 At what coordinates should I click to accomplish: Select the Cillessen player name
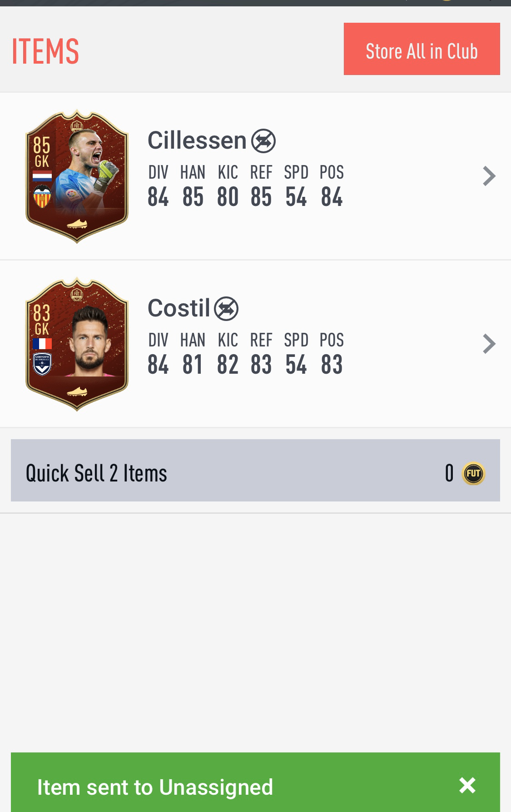pos(197,140)
